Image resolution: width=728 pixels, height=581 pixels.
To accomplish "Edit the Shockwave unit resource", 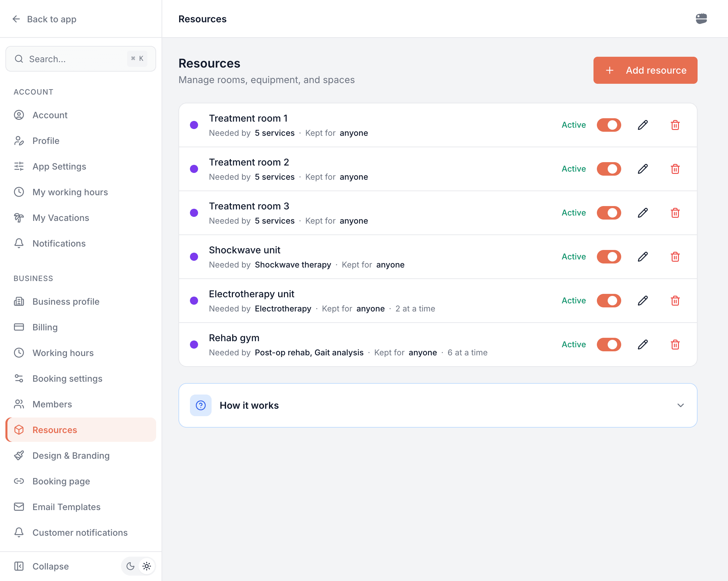I will [643, 257].
